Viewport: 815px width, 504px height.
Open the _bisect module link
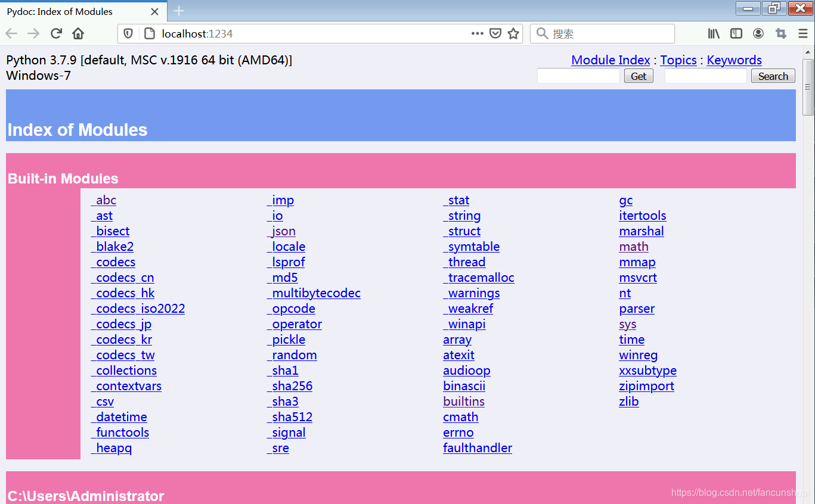coord(110,231)
